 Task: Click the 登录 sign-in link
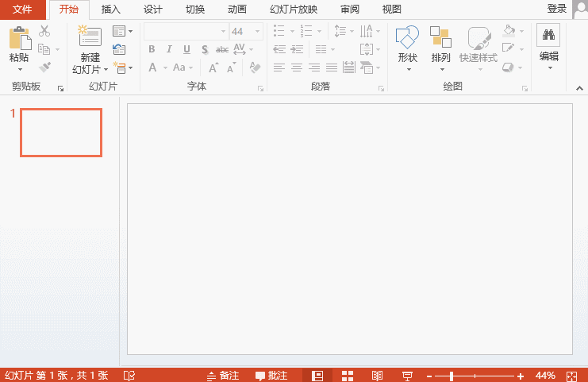[x=557, y=9]
